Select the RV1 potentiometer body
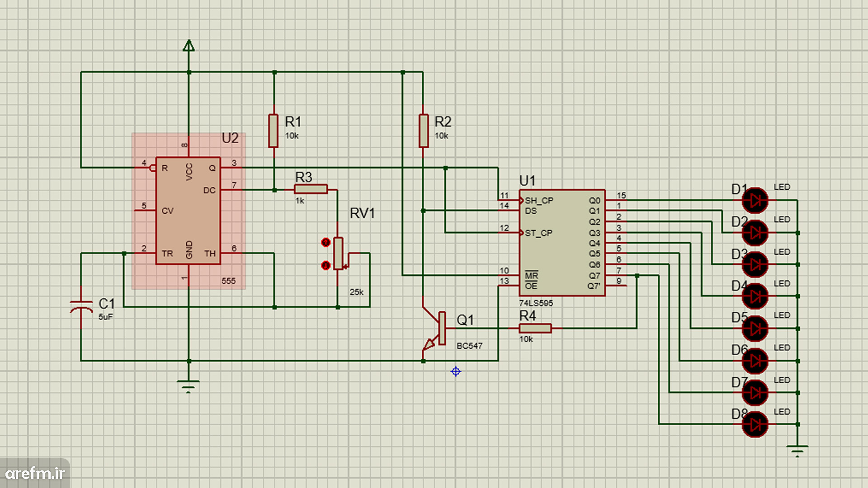 pos(338,253)
